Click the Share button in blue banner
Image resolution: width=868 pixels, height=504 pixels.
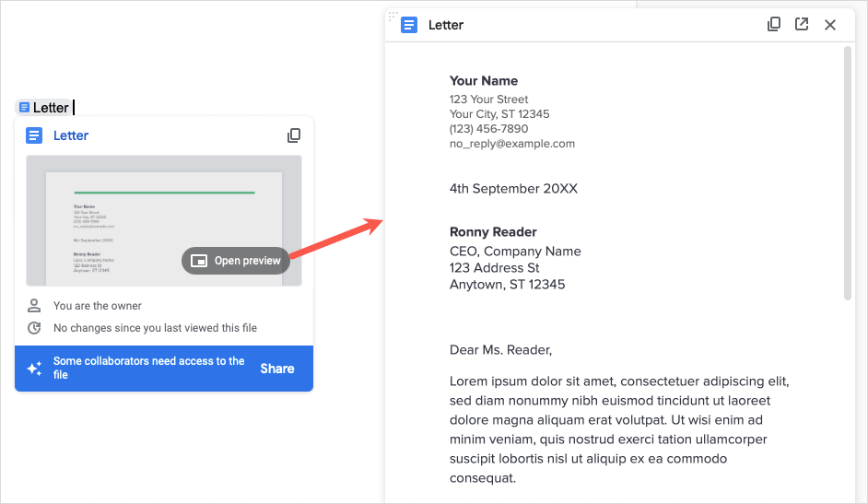pyautogui.click(x=276, y=369)
